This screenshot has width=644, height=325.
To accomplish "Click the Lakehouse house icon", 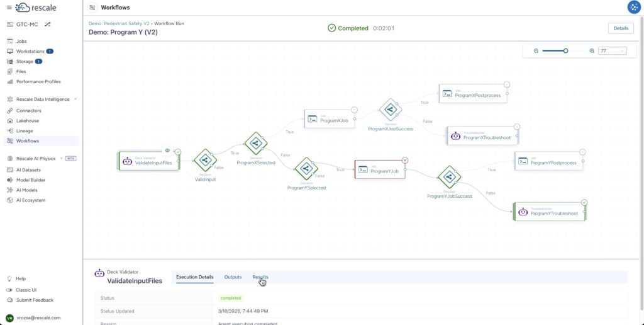I will pyautogui.click(x=10, y=121).
